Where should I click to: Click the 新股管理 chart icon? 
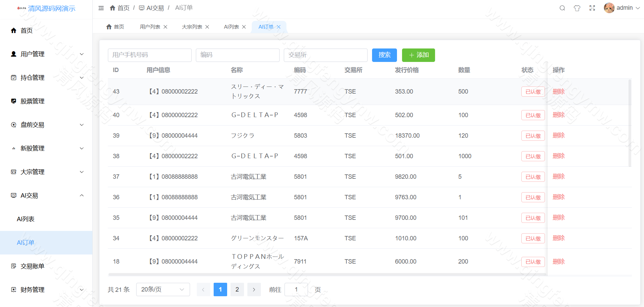[13, 148]
